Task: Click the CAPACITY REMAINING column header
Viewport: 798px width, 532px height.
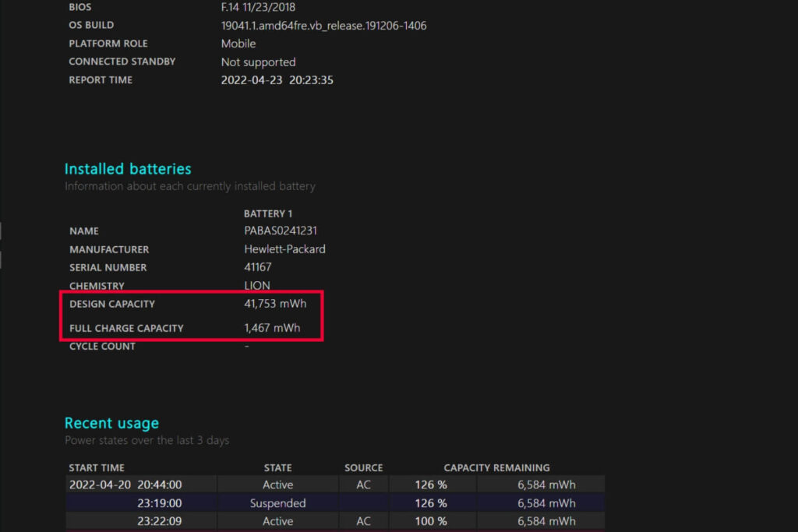Action: pyautogui.click(x=496, y=467)
